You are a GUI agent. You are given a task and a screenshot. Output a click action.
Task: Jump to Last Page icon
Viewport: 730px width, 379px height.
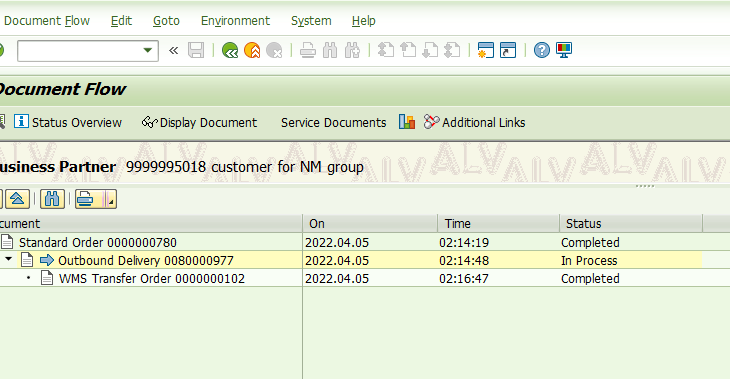click(x=453, y=50)
